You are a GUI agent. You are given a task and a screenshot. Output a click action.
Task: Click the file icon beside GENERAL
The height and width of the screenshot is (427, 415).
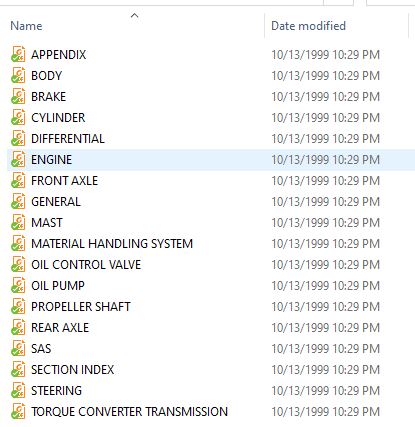[18, 201]
